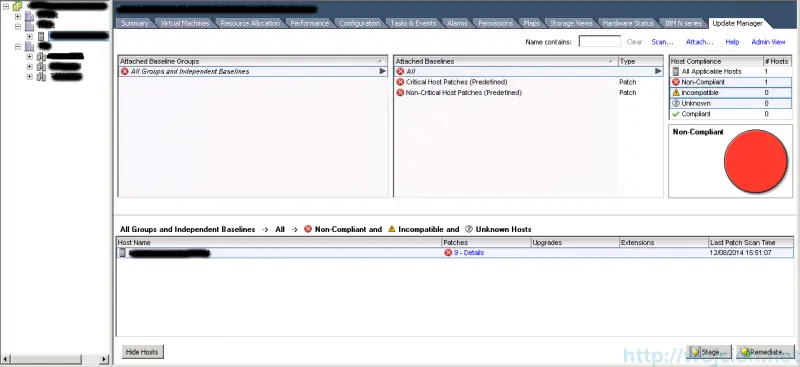Click Unknown question-mark icon in Host Compliance
Image resolution: width=800 pixels, height=367 pixels.
click(676, 104)
